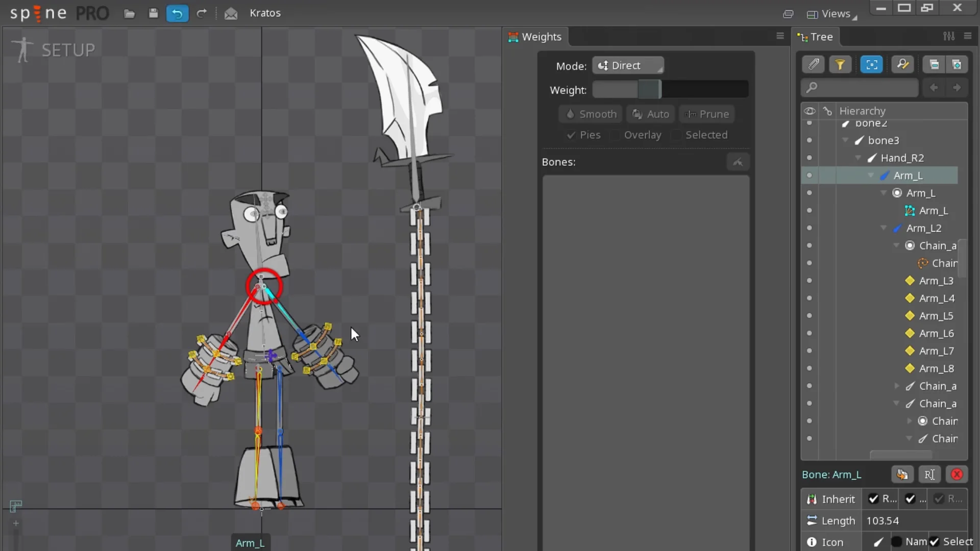Image resolution: width=980 pixels, height=551 pixels.
Task: Open the tree filter funnel icon
Action: [841, 64]
